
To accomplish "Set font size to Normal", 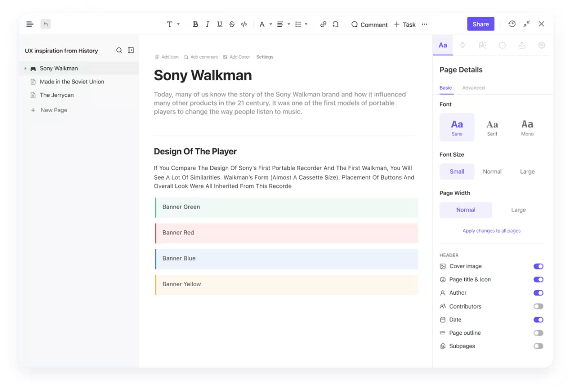I will coord(492,172).
